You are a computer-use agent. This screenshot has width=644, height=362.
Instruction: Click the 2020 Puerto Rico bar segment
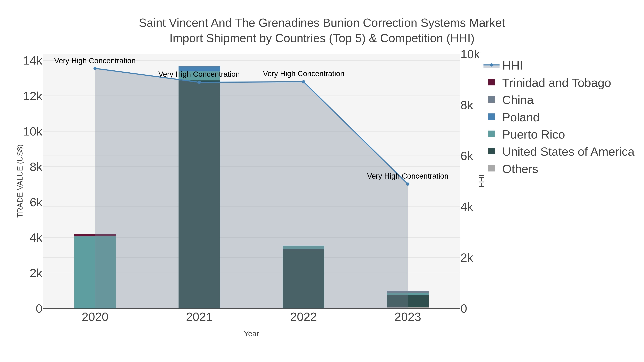point(95,272)
